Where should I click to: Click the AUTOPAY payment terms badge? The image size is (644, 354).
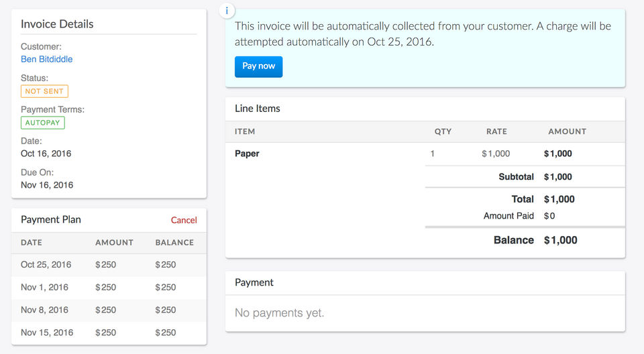43,123
